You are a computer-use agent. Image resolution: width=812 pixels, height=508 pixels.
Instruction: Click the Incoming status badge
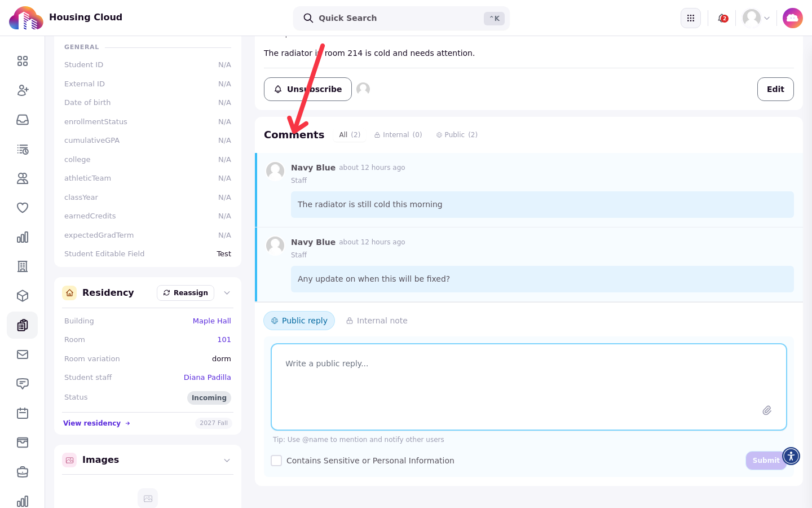[x=209, y=398]
